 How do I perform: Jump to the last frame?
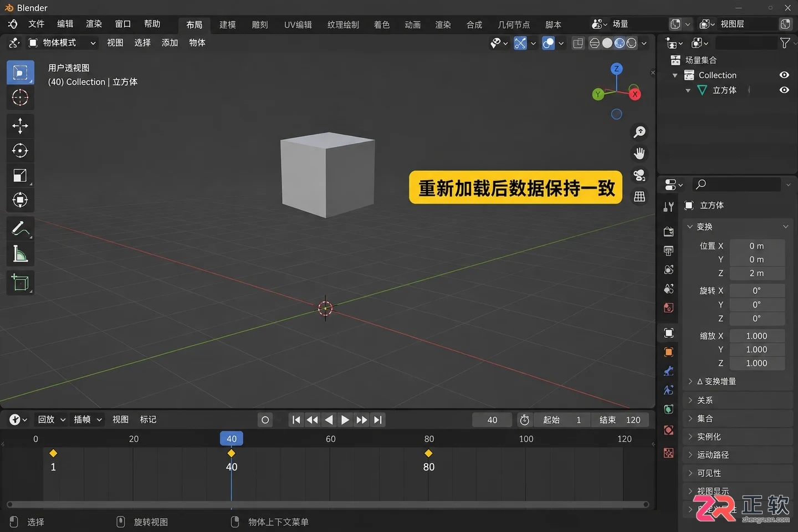378,420
